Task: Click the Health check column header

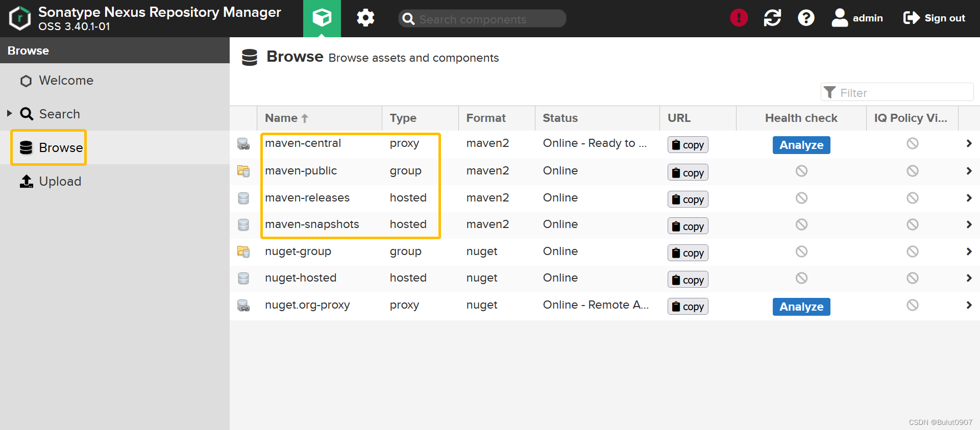Action: (x=801, y=118)
